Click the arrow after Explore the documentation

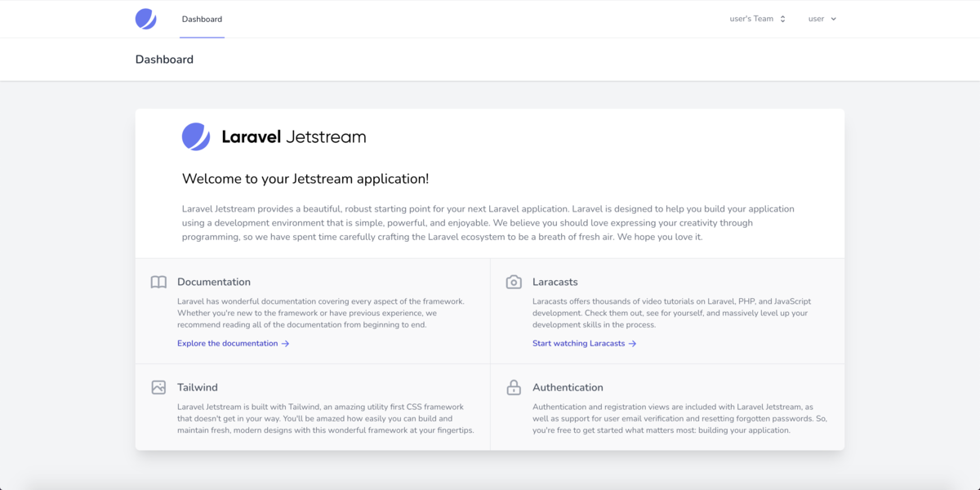pos(286,344)
